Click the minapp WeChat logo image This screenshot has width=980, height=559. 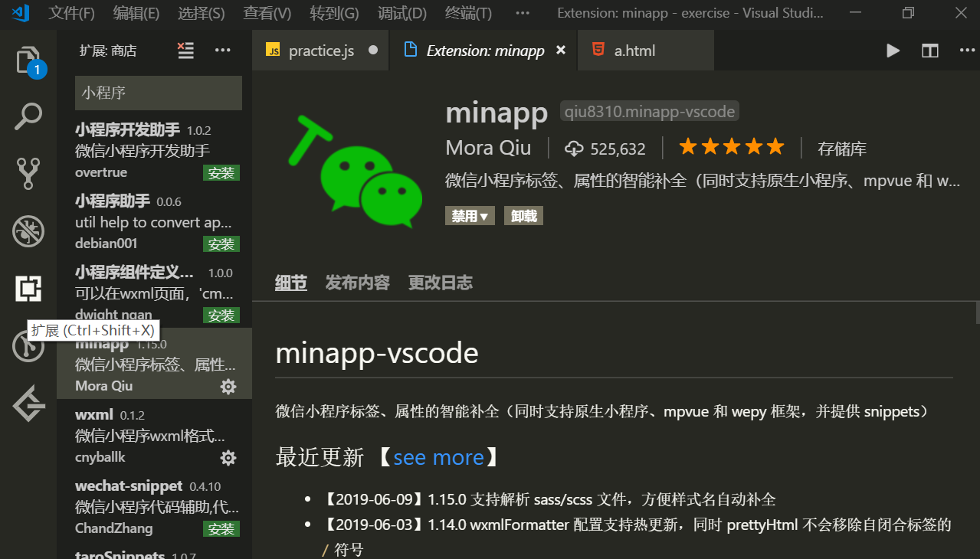point(356,172)
